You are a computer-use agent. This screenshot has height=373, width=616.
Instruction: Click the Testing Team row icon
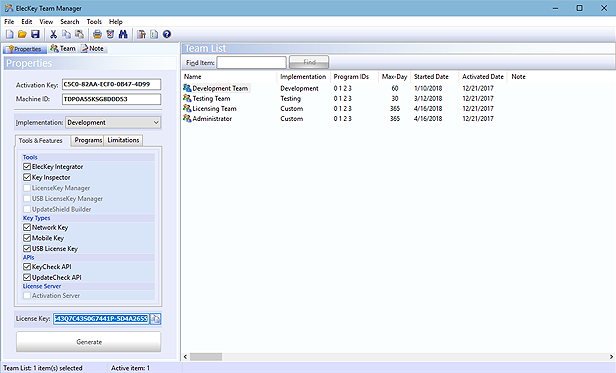click(x=187, y=98)
